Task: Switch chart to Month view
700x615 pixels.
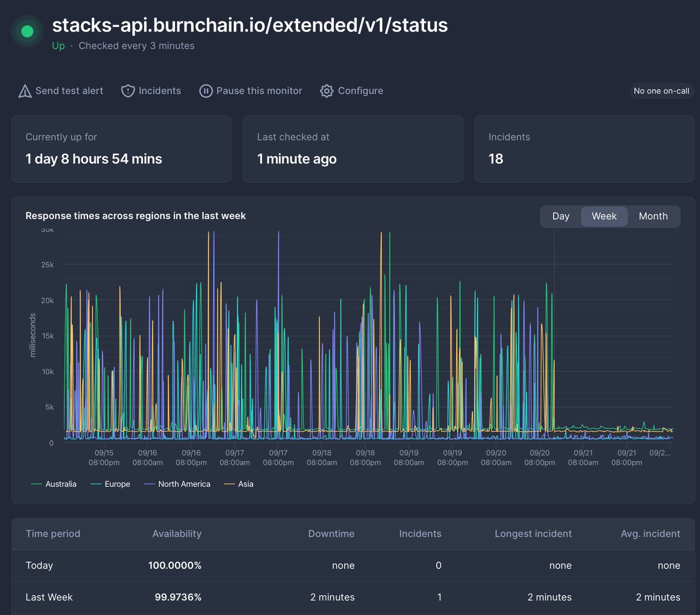Action: point(653,216)
